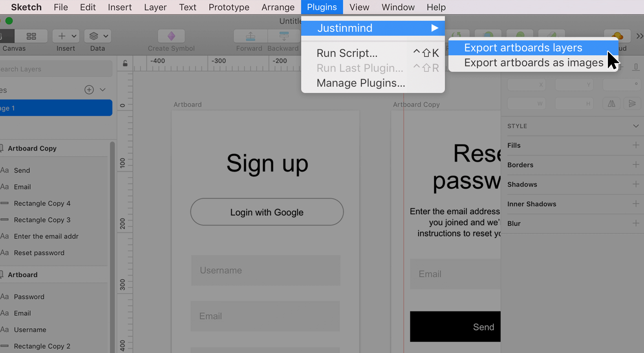
Task: Switch to the components grid canvas view
Action: (31, 36)
